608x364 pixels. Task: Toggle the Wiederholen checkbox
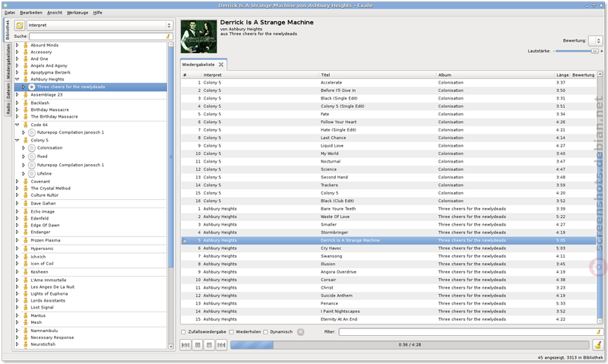pyautogui.click(x=232, y=332)
